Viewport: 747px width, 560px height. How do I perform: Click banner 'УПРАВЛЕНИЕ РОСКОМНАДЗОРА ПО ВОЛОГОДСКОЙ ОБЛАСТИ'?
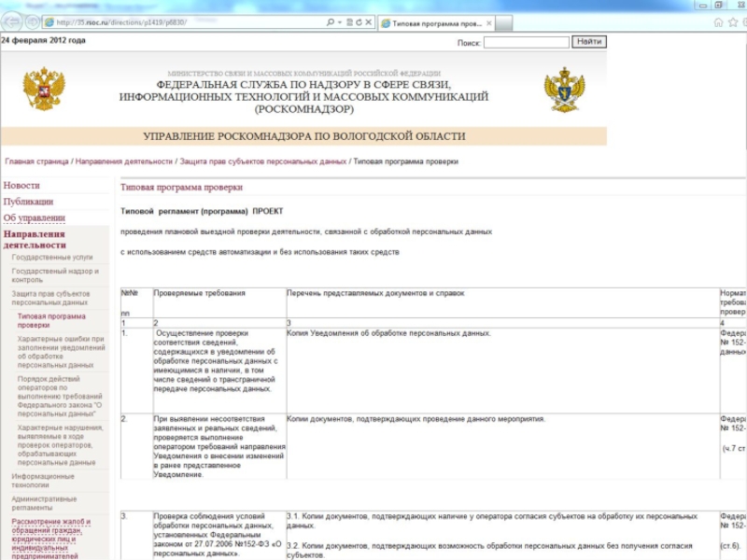304,136
